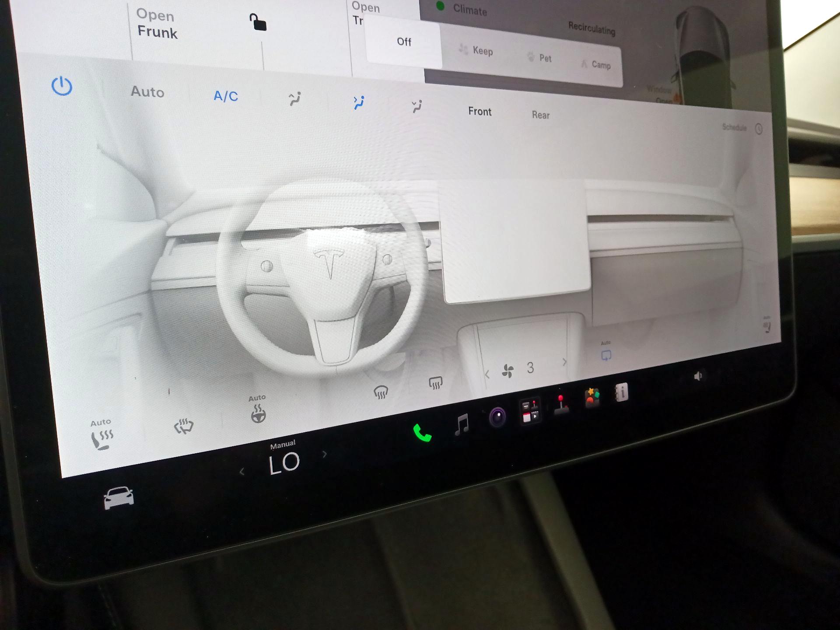Toggle the A/C setting

point(226,96)
